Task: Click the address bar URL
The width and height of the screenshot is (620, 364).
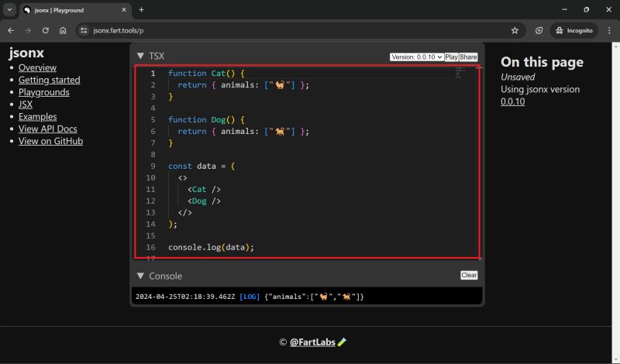Action: point(119,30)
